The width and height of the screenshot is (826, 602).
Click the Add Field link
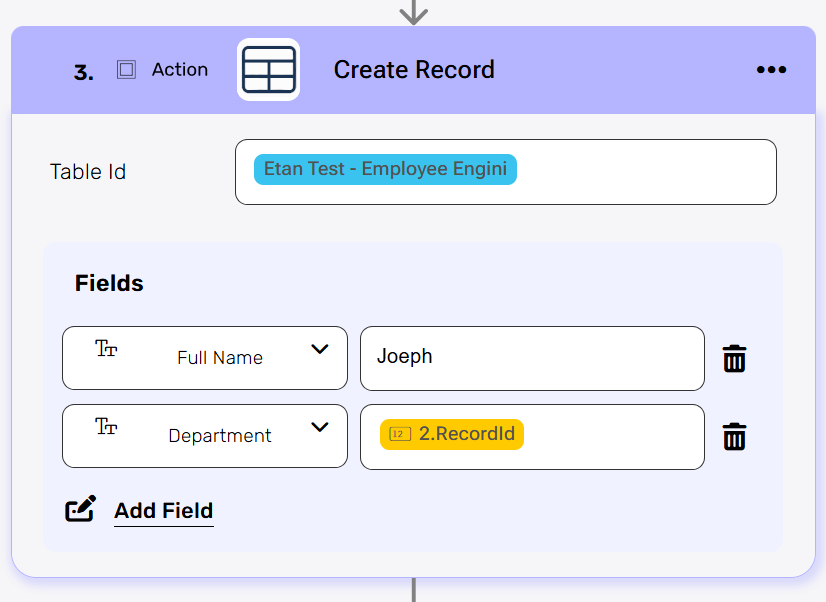click(x=163, y=511)
